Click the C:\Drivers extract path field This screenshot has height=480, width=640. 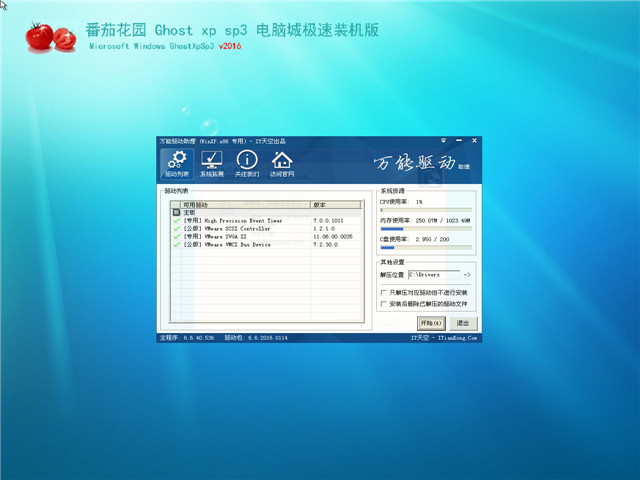434,275
